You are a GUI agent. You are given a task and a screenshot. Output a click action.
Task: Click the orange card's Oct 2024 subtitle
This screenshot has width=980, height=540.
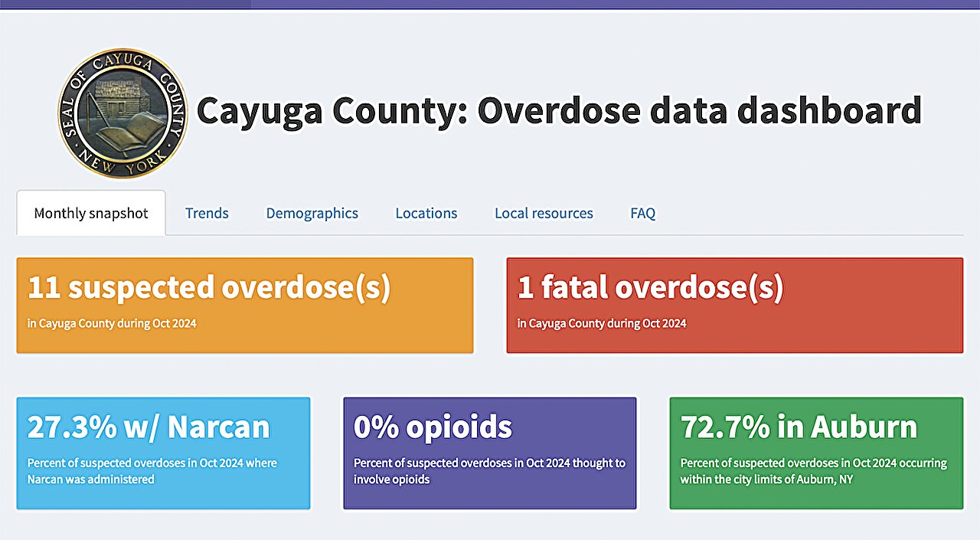click(112, 323)
